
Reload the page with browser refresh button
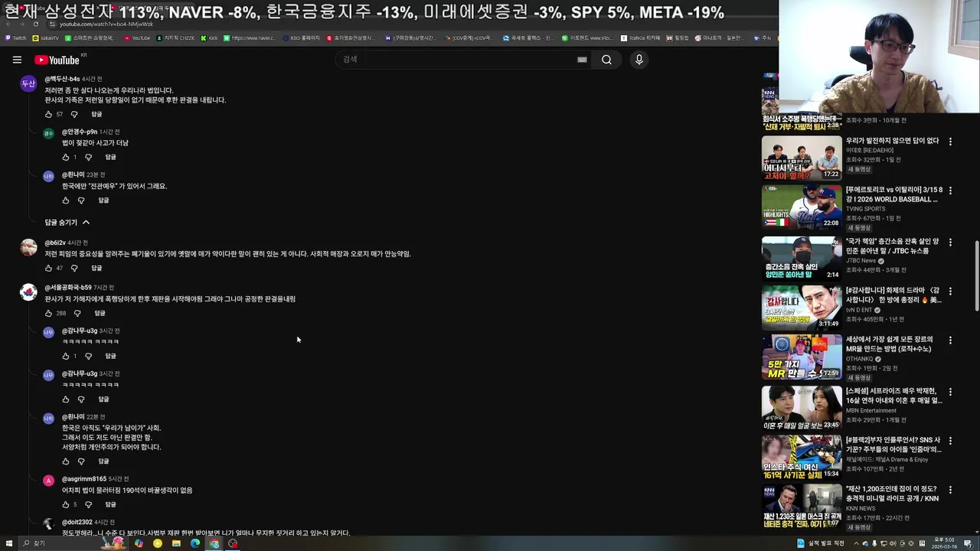[x=35, y=24]
